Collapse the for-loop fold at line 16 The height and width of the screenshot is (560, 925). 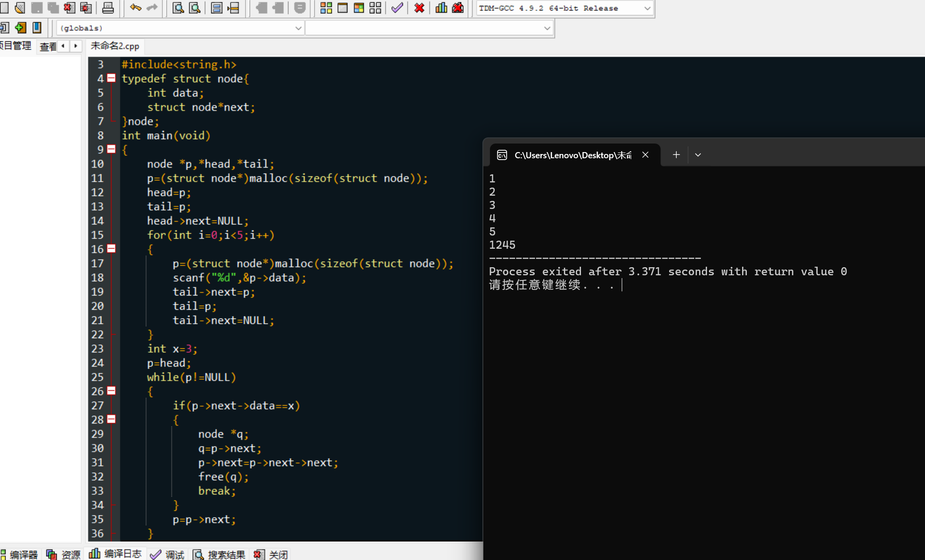click(111, 249)
